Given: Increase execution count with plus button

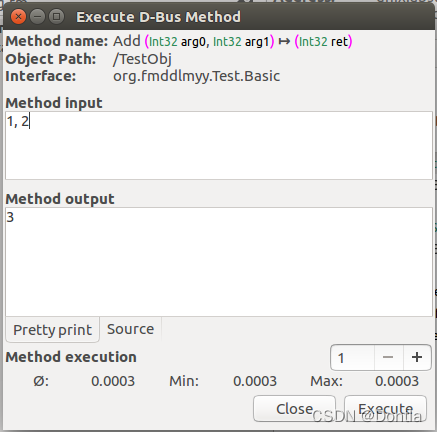Looking at the screenshot, I should pyautogui.click(x=417, y=358).
